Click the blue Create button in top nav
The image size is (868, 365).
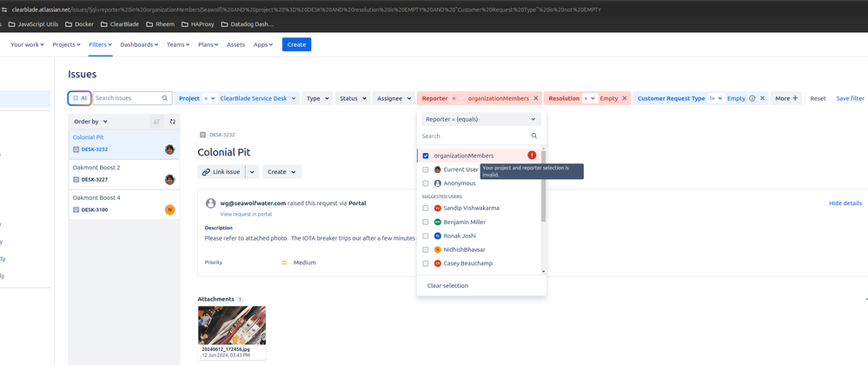coord(296,45)
